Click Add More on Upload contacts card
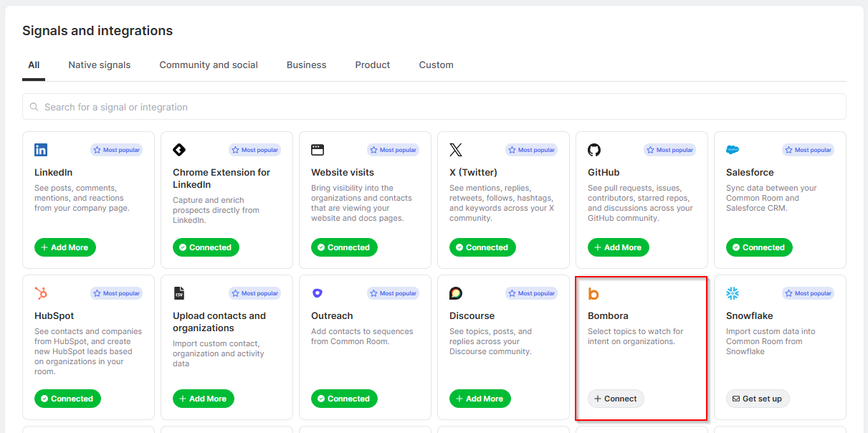 pyautogui.click(x=204, y=399)
